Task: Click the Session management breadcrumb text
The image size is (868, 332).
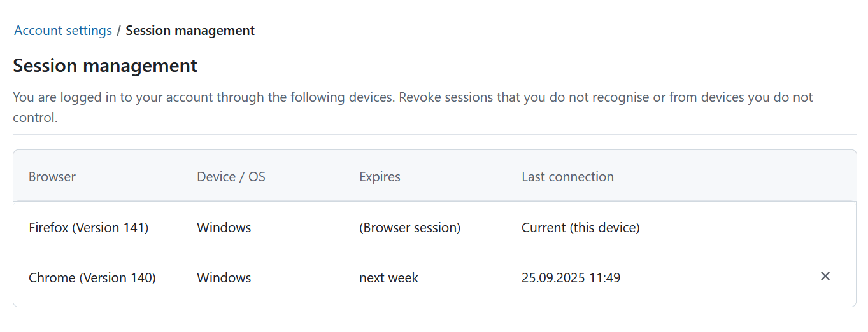Action: tap(190, 31)
